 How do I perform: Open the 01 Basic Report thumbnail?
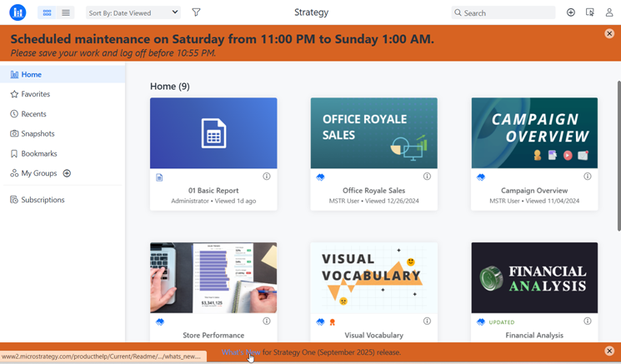click(213, 133)
